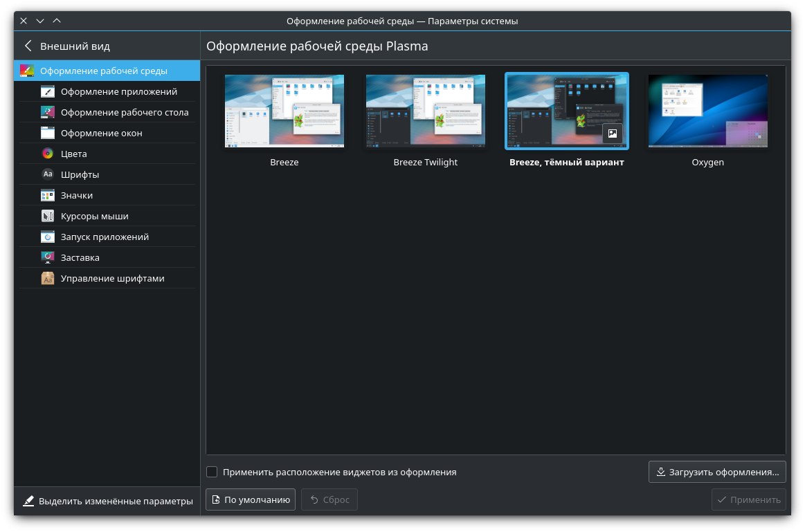Click the Breeze Twilight label
The image size is (805, 532).
pos(426,162)
